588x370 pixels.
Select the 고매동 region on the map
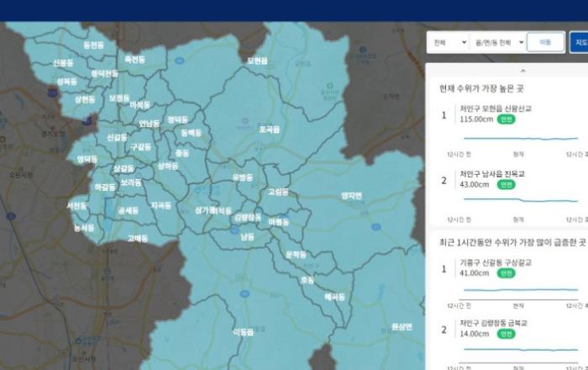click(x=138, y=238)
